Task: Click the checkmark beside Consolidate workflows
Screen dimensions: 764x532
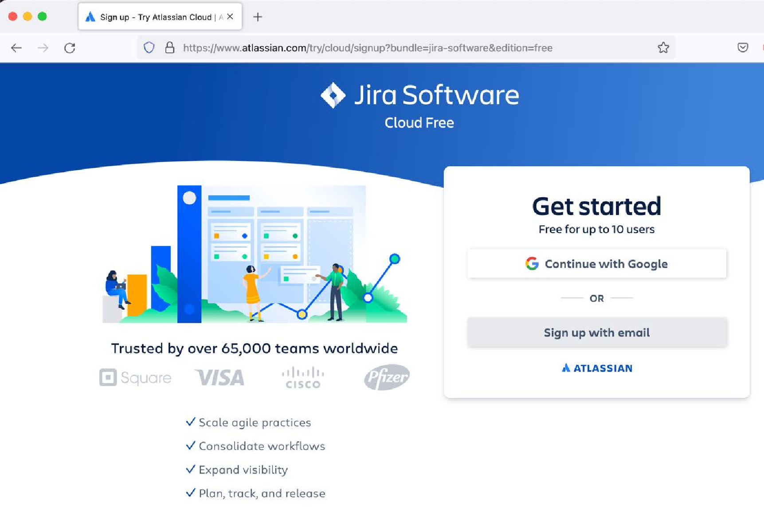Action: pos(191,445)
